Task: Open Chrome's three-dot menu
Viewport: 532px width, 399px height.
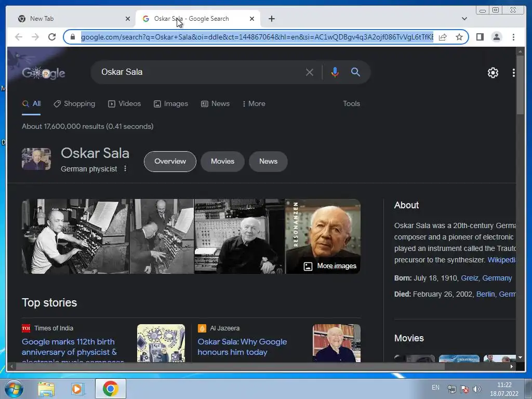Action: (513, 37)
